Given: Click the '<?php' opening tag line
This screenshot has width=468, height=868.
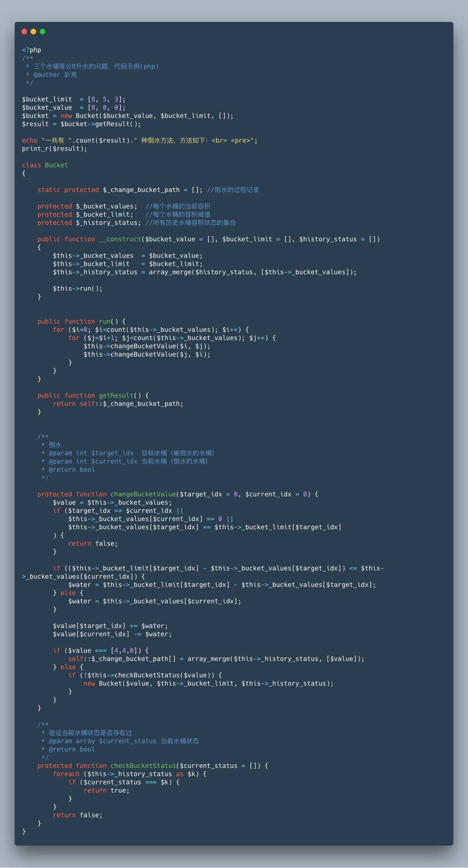Looking at the screenshot, I should coord(32,50).
